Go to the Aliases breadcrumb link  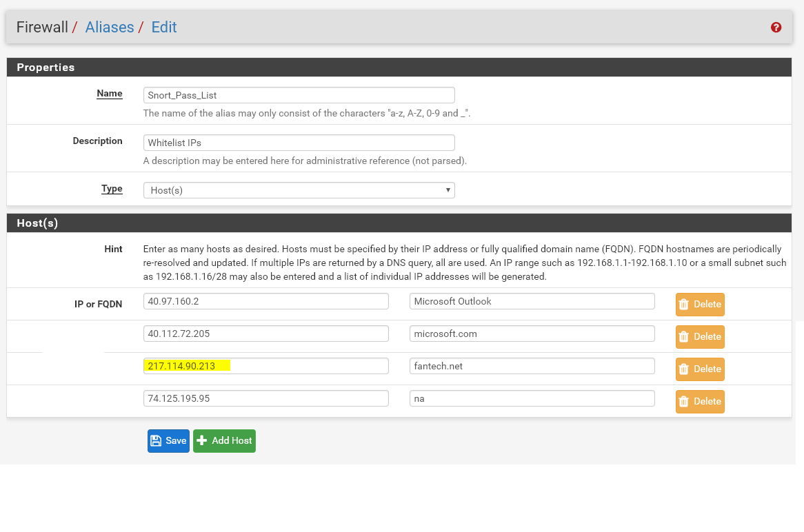(110, 28)
